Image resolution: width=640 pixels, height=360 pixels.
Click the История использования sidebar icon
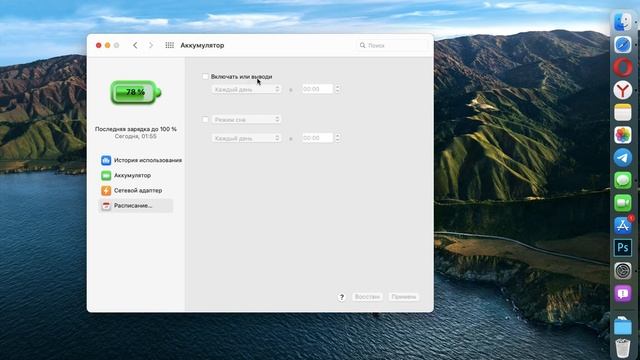pos(106,160)
